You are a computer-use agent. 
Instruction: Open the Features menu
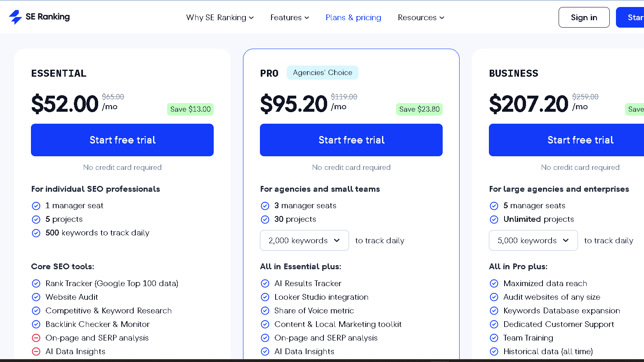[290, 17]
